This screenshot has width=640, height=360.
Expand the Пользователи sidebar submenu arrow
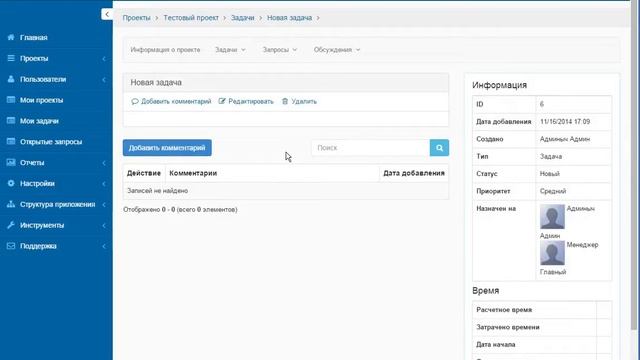[104, 80]
